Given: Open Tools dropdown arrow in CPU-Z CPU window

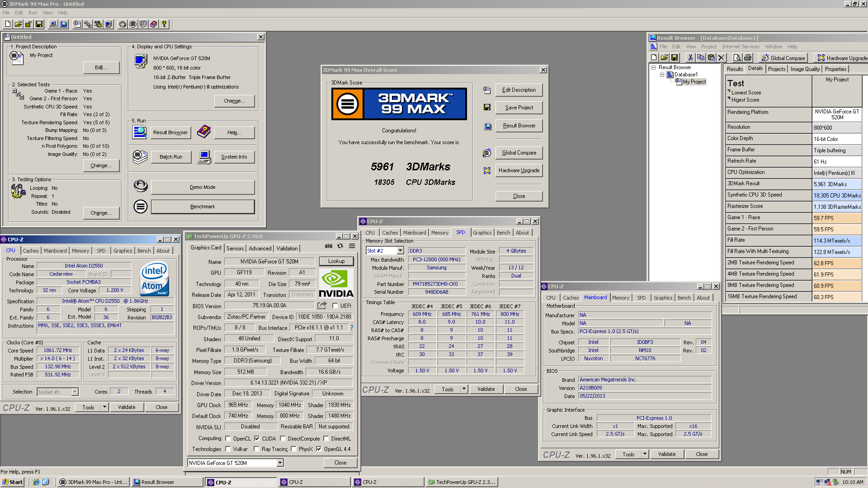Looking at the screenshot, I should pyautogui.click(x=104, y=407).
